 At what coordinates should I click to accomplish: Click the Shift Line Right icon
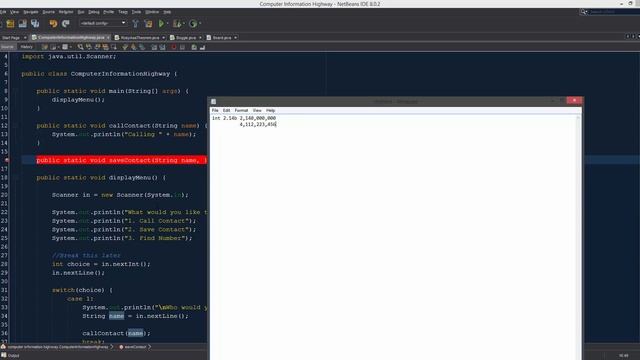click(x=162, y=47)
